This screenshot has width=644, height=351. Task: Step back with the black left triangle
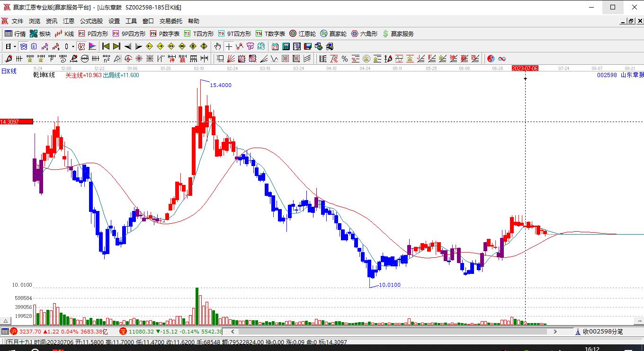pyautogui.click(x=127, y=46)
